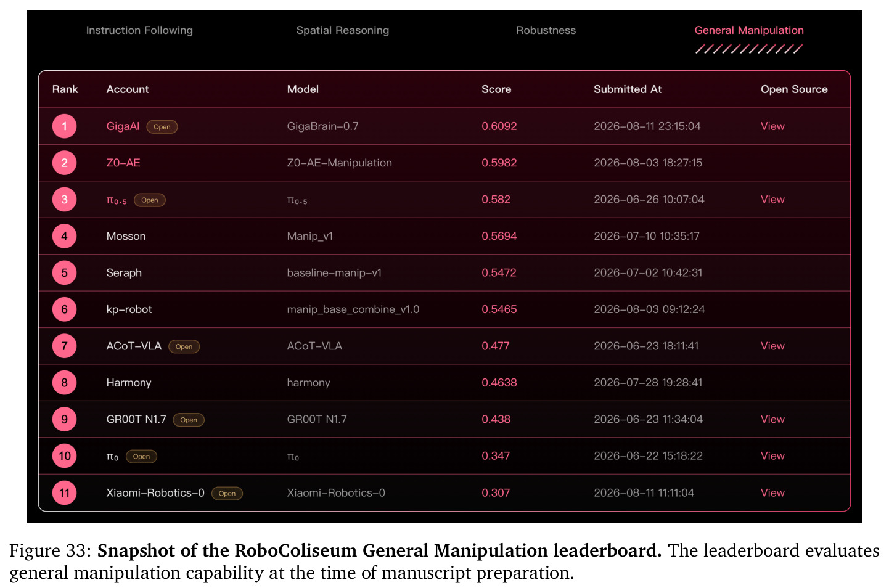Open the View link for GR00T N1.7
Viewport: 889px width, 588px height.
(772, 420)
